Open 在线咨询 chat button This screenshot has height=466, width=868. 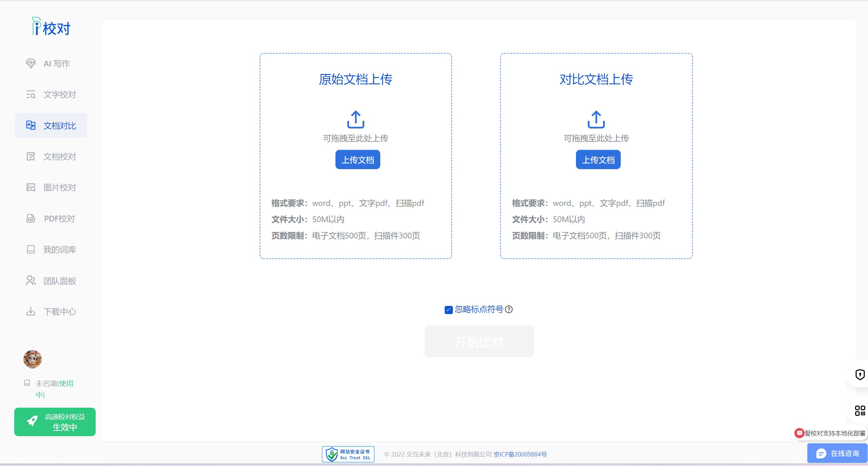[x=837, y=453]
